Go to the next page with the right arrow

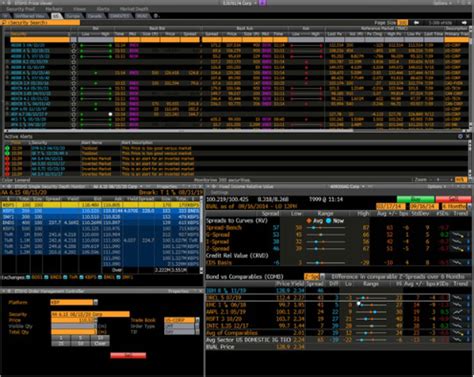pyautogui.click(x=464, y=23)
